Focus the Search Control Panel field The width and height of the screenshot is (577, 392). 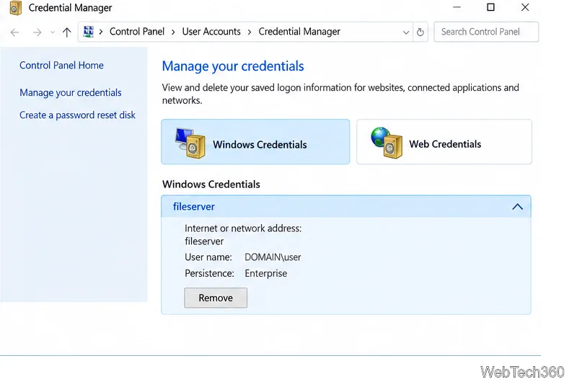(x=486, y=32)
